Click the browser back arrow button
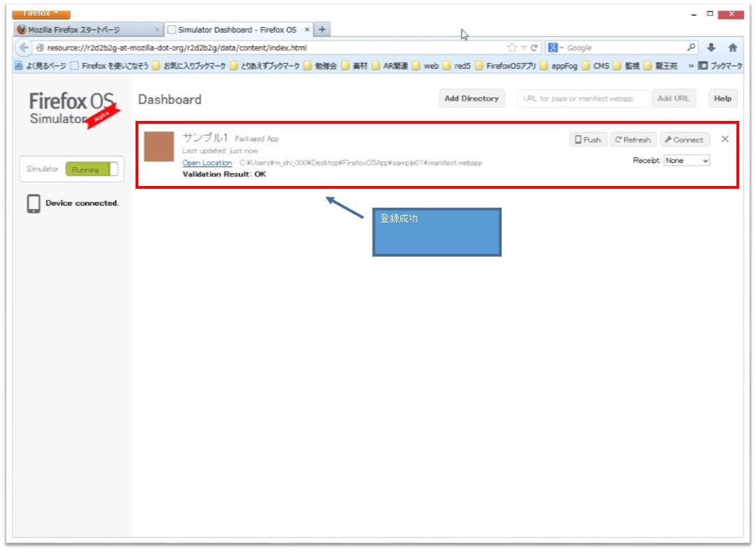Image resolution: width=756 pixels, height=551 pixels. coord(24,48)
